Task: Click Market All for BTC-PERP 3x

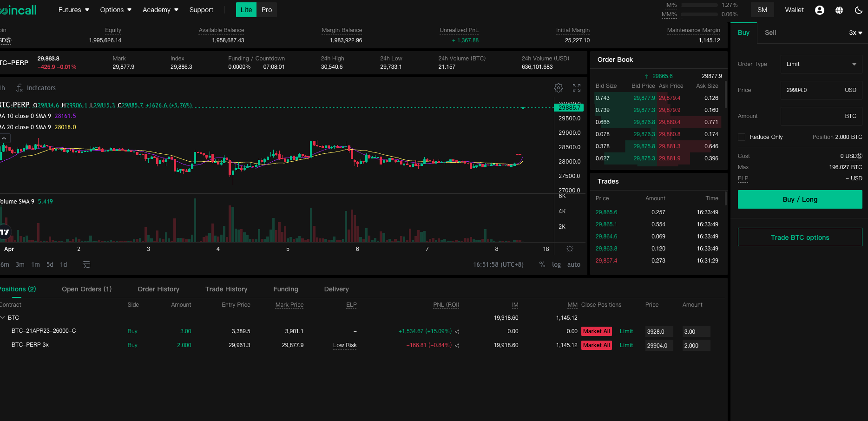Action: click(596, 345)
